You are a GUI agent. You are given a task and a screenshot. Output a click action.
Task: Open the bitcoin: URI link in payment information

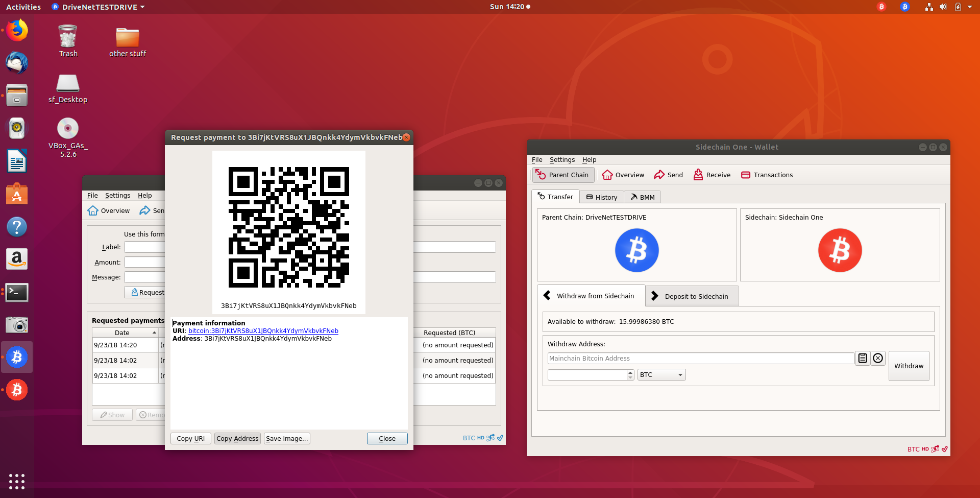(263, 330)
